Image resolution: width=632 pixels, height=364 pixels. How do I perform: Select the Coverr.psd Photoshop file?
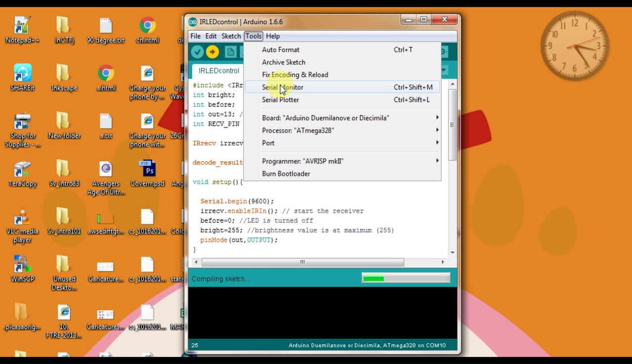click(147, 174)
